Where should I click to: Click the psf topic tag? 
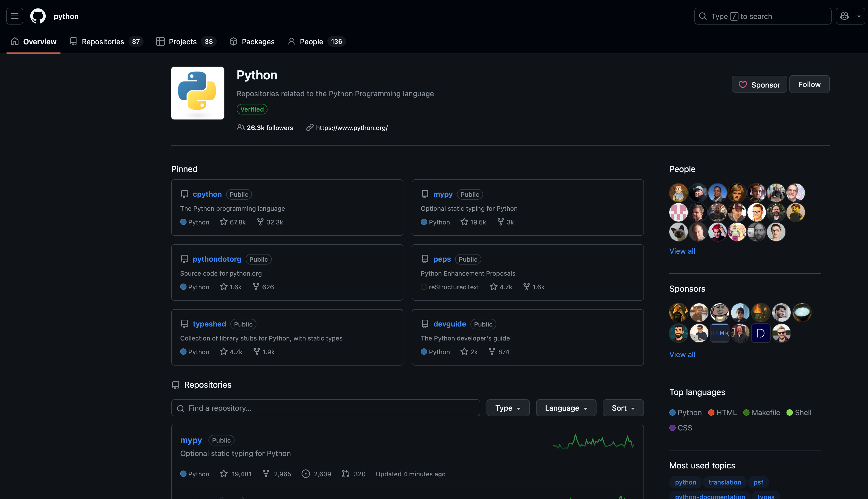pos(758,482)
